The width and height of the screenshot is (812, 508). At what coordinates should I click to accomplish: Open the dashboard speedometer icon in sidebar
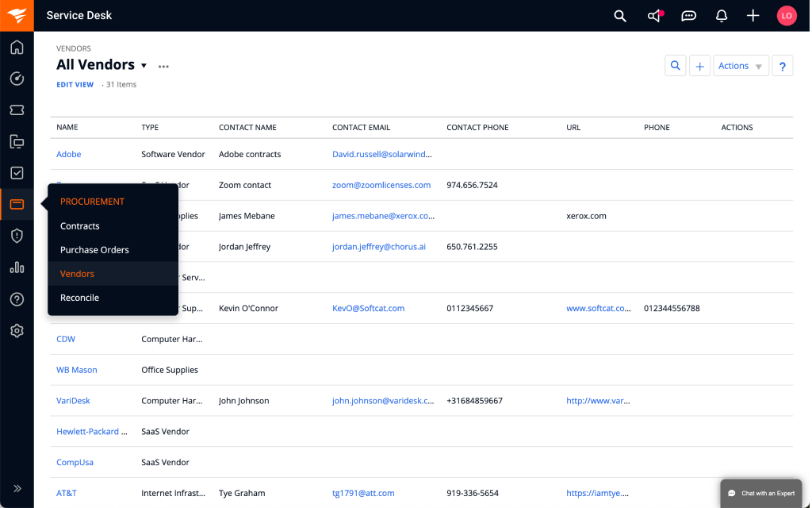tap(17, 79)
